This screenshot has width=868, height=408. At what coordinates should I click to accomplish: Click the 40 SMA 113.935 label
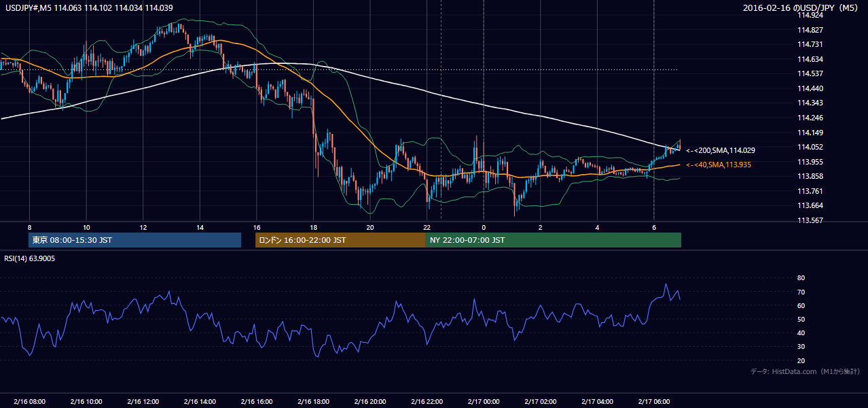(719, 165)
